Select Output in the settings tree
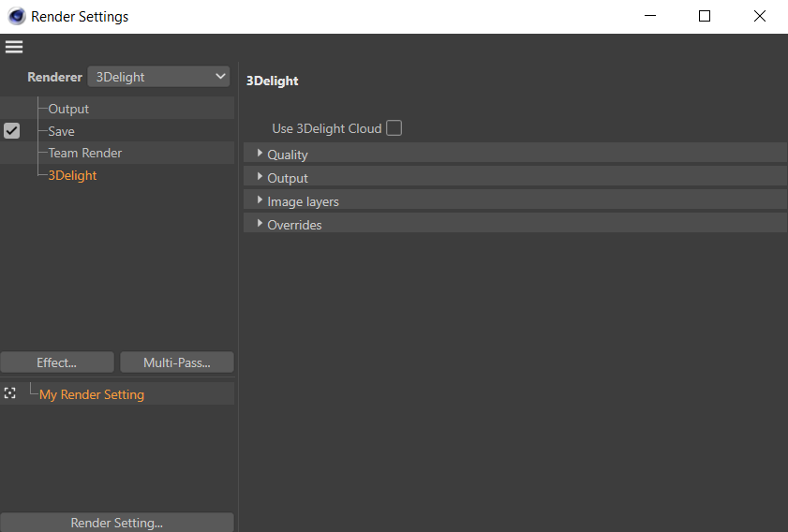Screen dimensions: 788x532 point(68,109)
